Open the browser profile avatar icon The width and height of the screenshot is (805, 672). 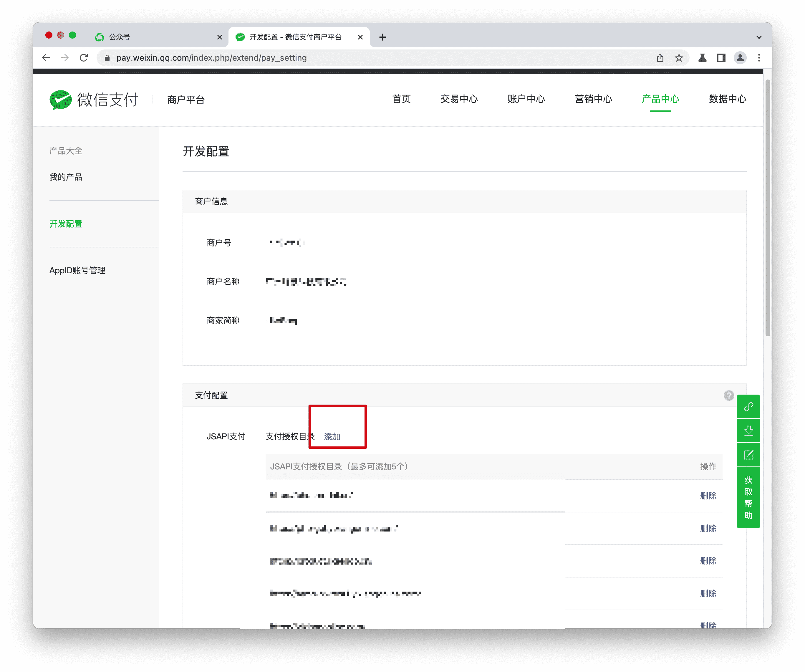coord(740,58)
